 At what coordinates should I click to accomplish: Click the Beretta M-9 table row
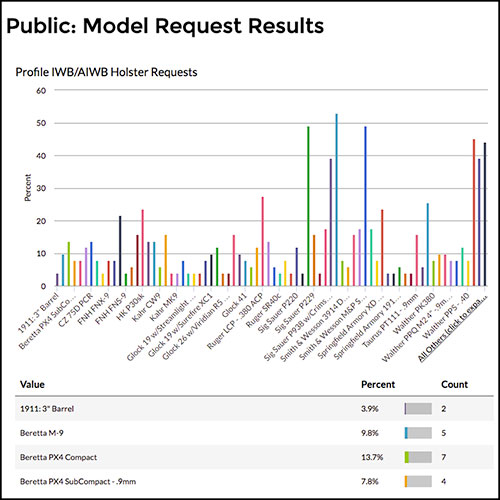coord(254,433)
